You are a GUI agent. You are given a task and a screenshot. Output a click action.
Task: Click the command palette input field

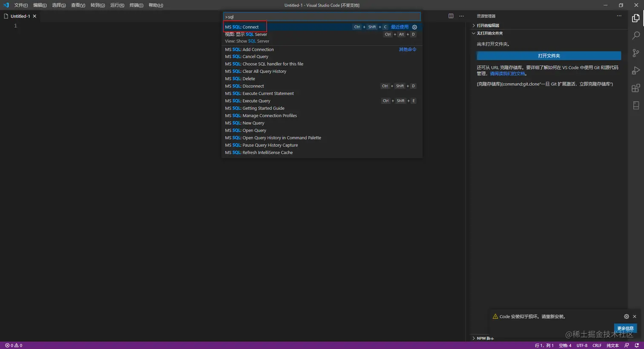coord(322,17)
